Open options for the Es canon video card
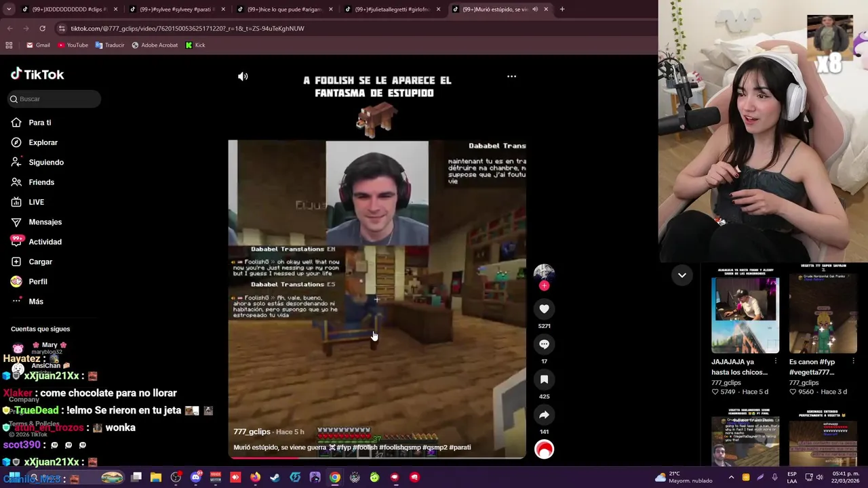The width and height of the screenshot is (868, 488). click(x=853, y=362)
